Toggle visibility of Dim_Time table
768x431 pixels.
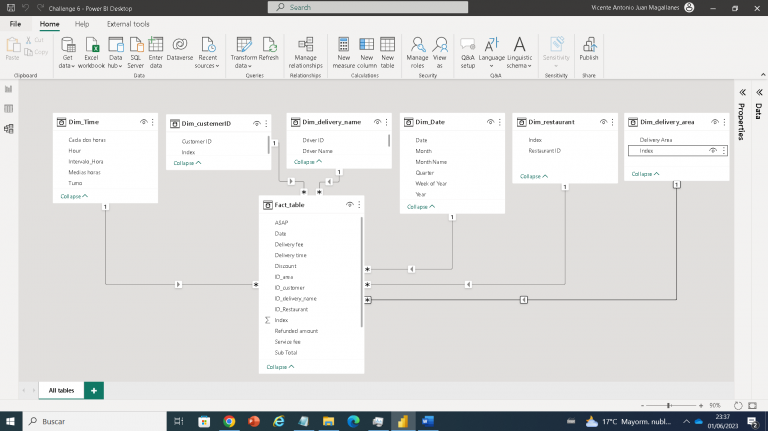pos(143,122)
